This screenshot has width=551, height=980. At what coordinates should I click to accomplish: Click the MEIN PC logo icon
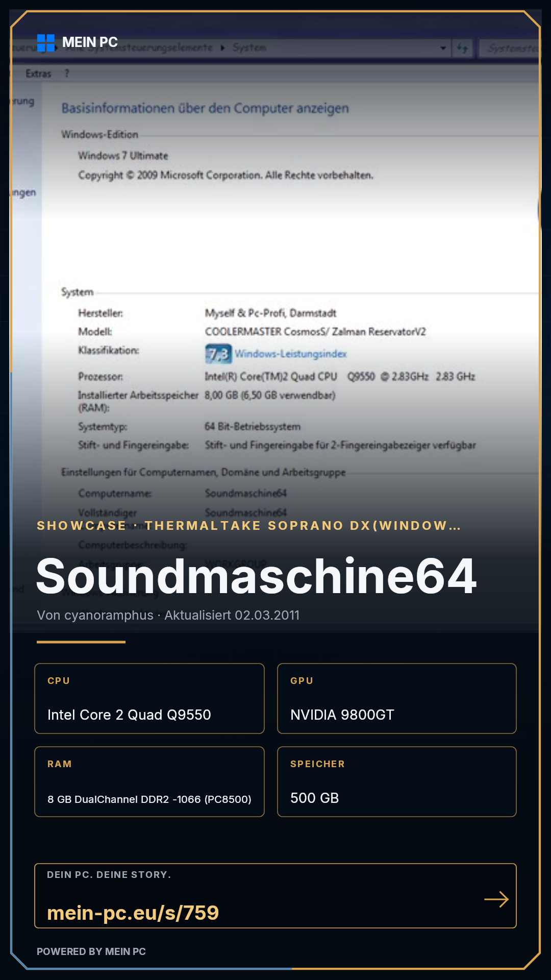pyautogui.click(x=46, y=43)
